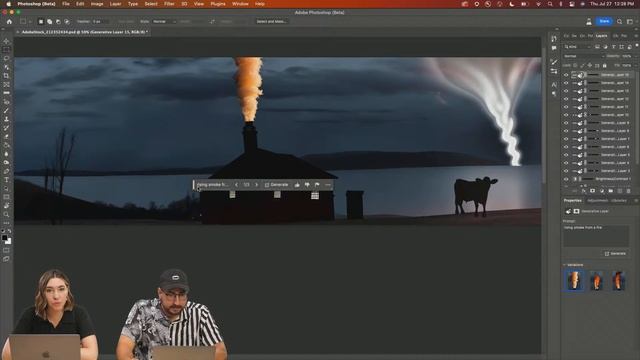Click the background color swatch
The width and height of the screenshot is (640, 360).
[x=9, y=241]
